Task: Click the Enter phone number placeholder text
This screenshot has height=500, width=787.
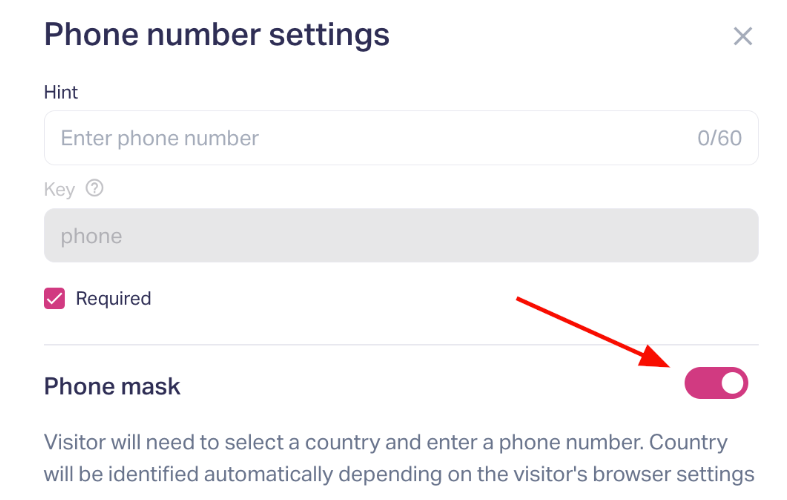Action: pyautogui.click(x=160, y=138)
